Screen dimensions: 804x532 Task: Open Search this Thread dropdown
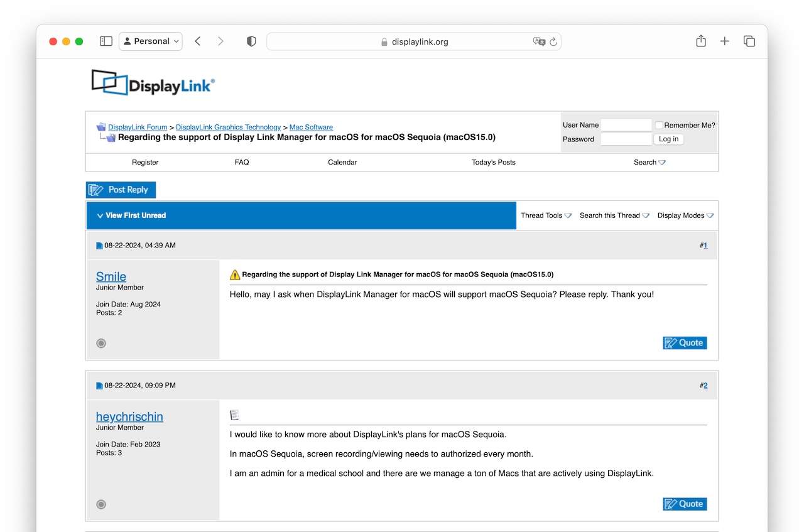(614, 215)
